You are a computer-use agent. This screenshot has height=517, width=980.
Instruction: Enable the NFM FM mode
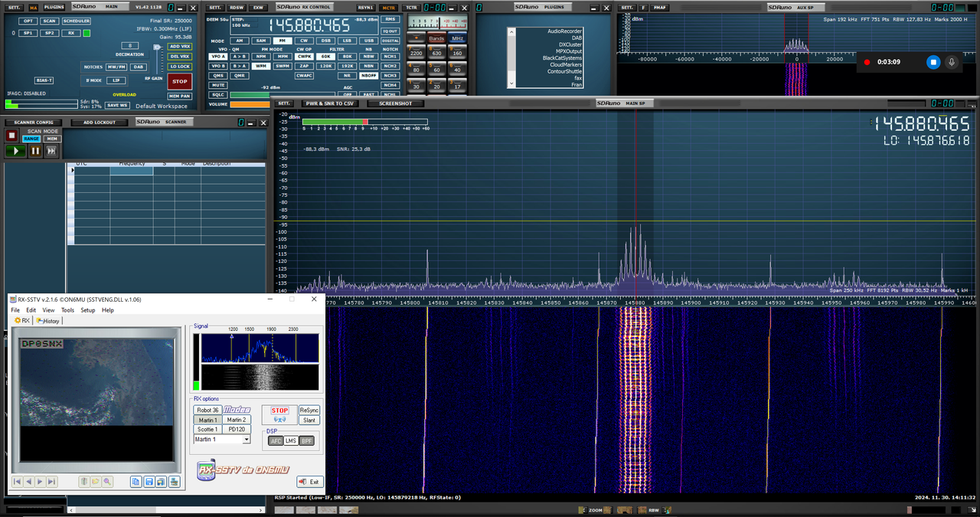coord(261,57)
